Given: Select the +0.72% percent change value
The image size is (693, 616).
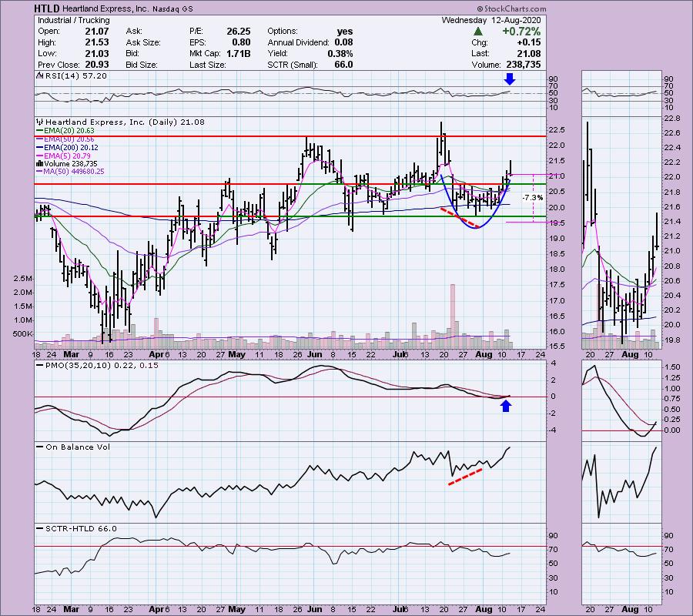Looking at the screenshot, I should 521,32.
